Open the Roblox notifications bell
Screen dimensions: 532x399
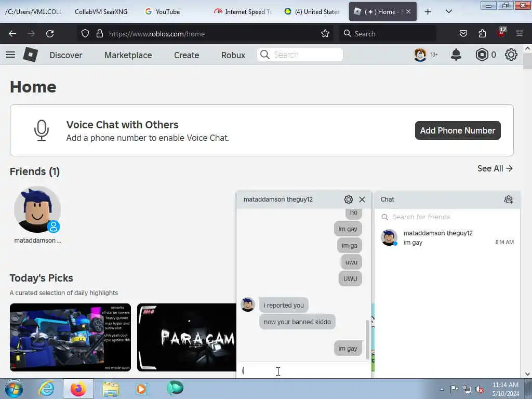point(456,55)
